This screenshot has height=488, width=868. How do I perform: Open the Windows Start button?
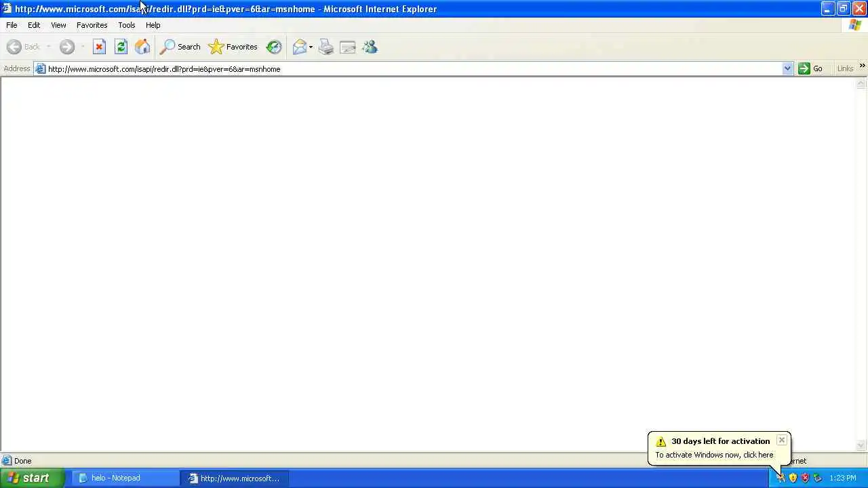32,478
